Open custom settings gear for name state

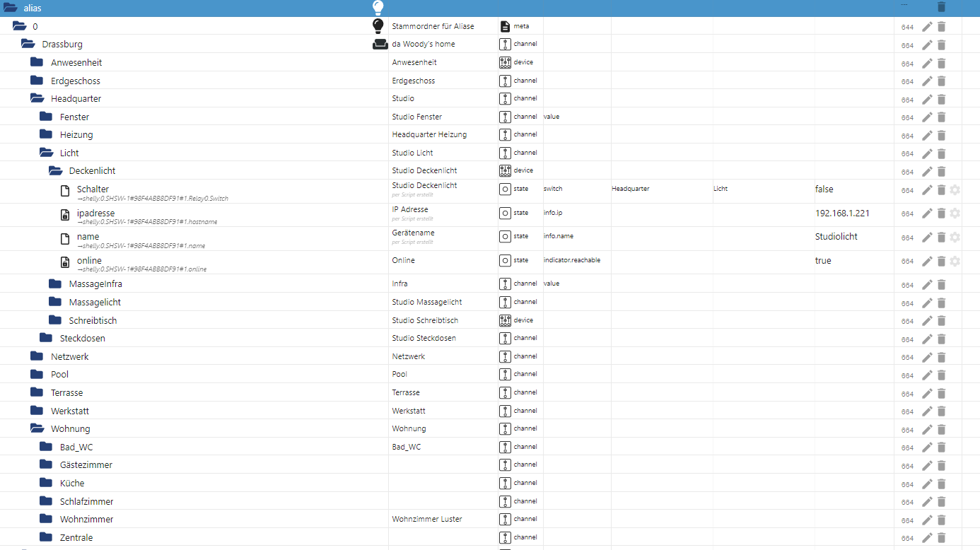(x=955, y=237)
